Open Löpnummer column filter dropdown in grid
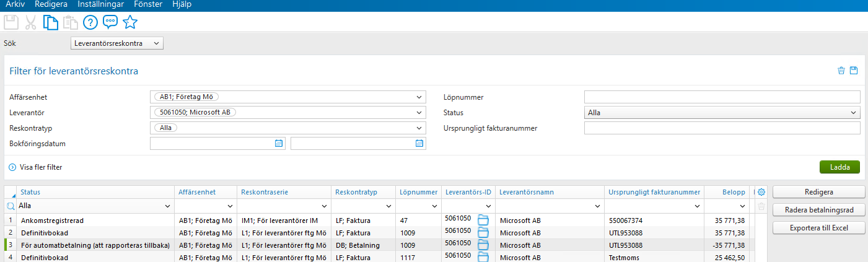This screenshot has height=262, width=868. 435,206
